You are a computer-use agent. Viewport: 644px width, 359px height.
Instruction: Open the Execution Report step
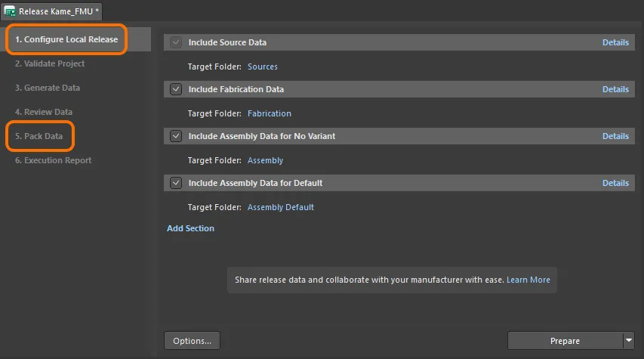point(54,160)
